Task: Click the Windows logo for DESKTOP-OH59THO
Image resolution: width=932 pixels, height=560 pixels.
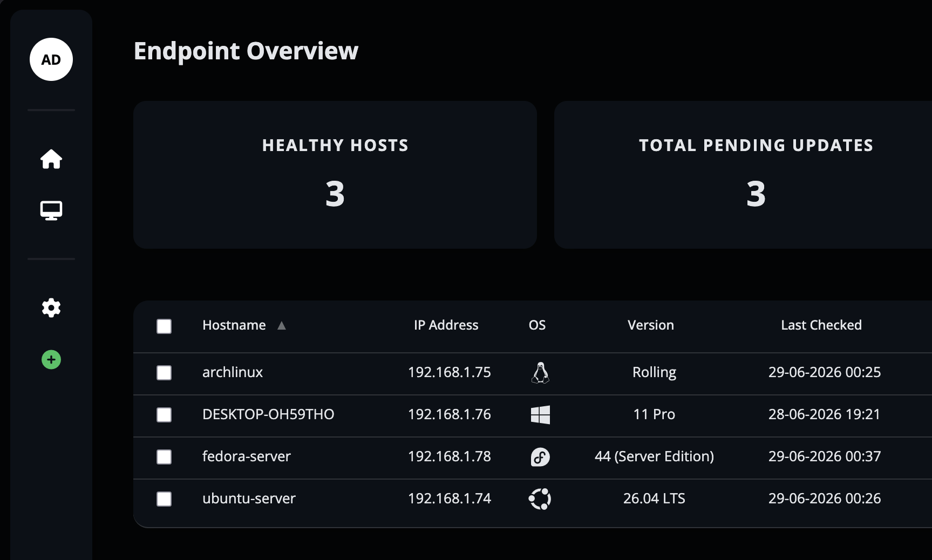Action: tap(540, 415)
